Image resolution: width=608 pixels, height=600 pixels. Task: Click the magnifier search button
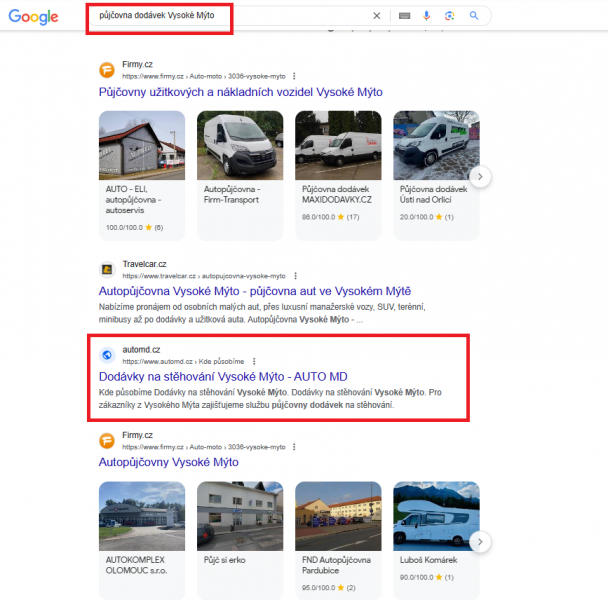pyautogui.click(x=473, y=16)
